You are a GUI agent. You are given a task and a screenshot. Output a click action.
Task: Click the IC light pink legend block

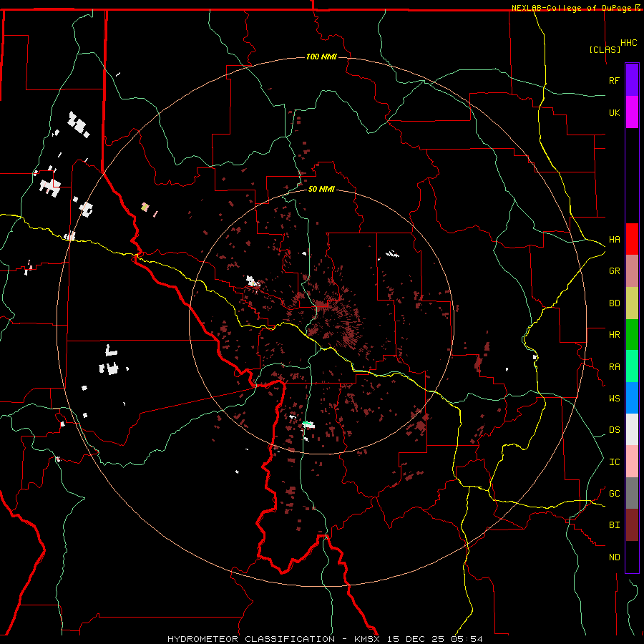pyautogui.click(x=632, y=462)
